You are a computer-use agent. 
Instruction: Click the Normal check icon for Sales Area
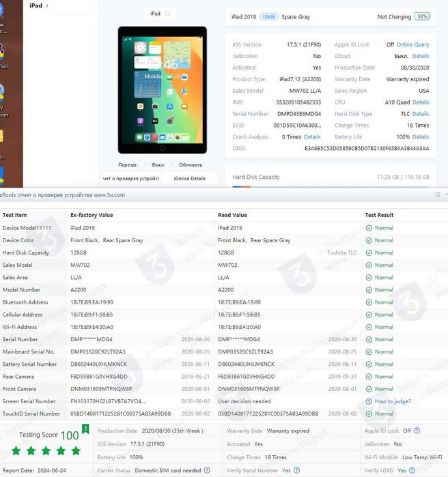coord(369,278)
